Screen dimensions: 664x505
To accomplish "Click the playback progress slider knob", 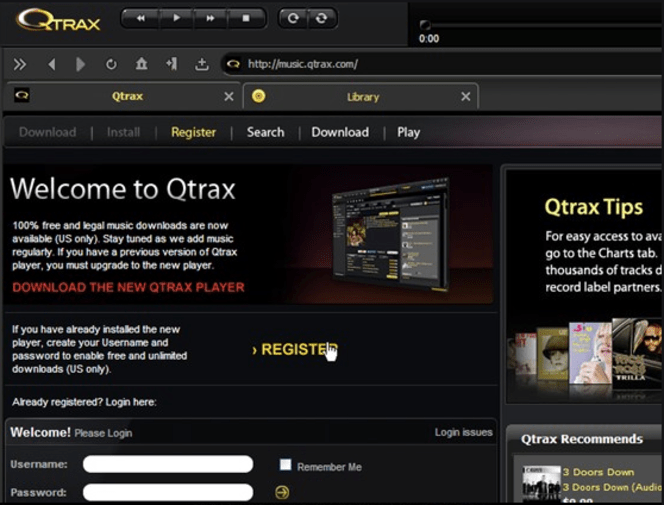I will tap(425, 25).
